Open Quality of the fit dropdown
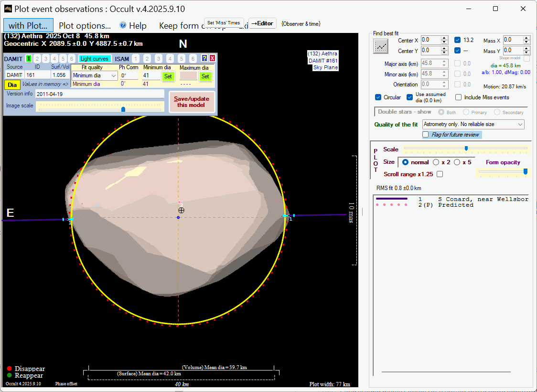This screenshot has width=537, height=392. coord(473,124)
